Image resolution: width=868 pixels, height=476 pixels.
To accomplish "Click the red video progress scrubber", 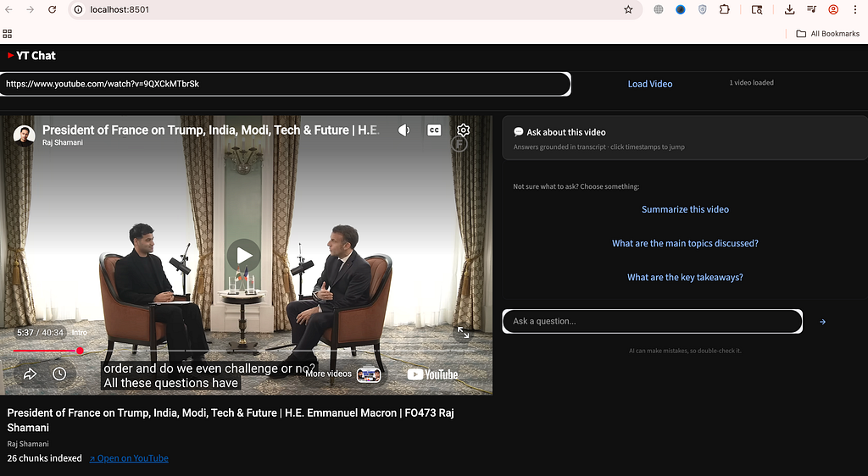I will 81,351.
